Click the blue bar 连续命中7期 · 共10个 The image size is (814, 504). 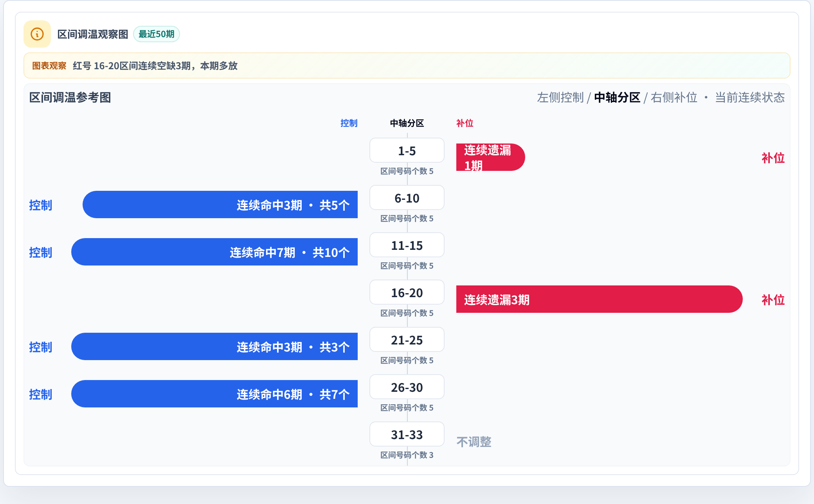214,252
